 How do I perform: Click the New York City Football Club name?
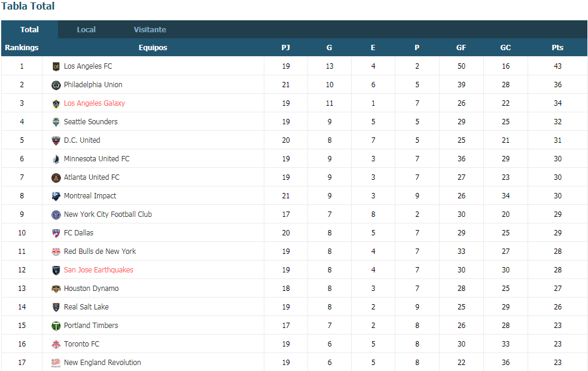tap(108, 214)
